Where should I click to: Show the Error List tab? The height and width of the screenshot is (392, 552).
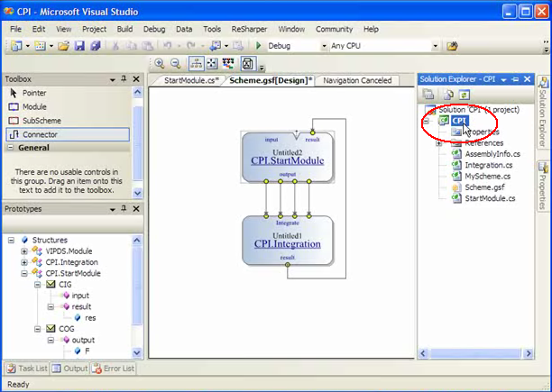coord(115,369)
